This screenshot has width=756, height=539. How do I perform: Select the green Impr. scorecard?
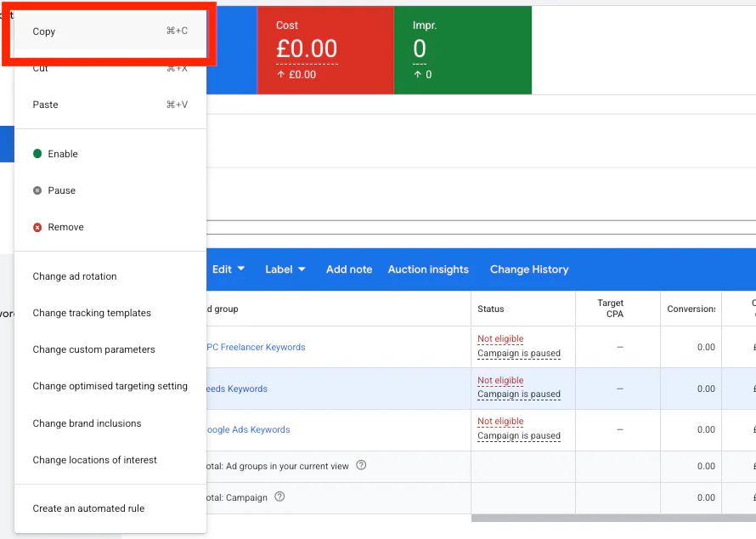(463, 50)
